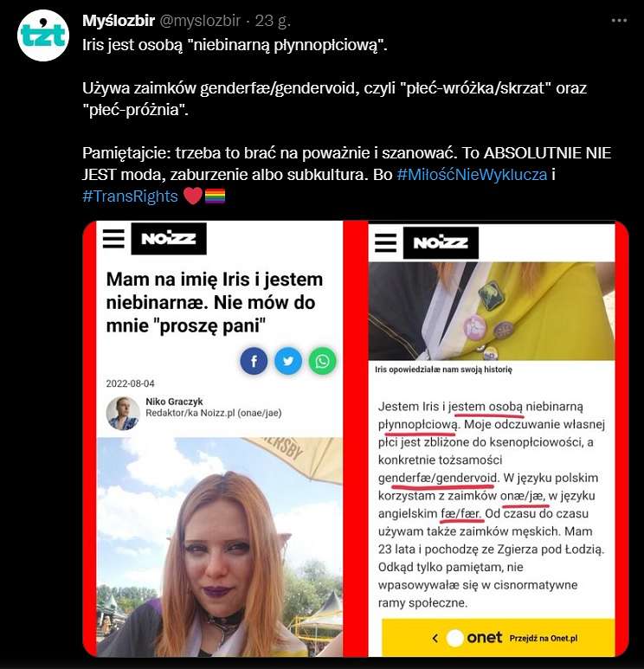Click 'Przejdź na Onet.pl' button
The width and height of the screenshot is (644, 669).
click(x=543, y=639)
